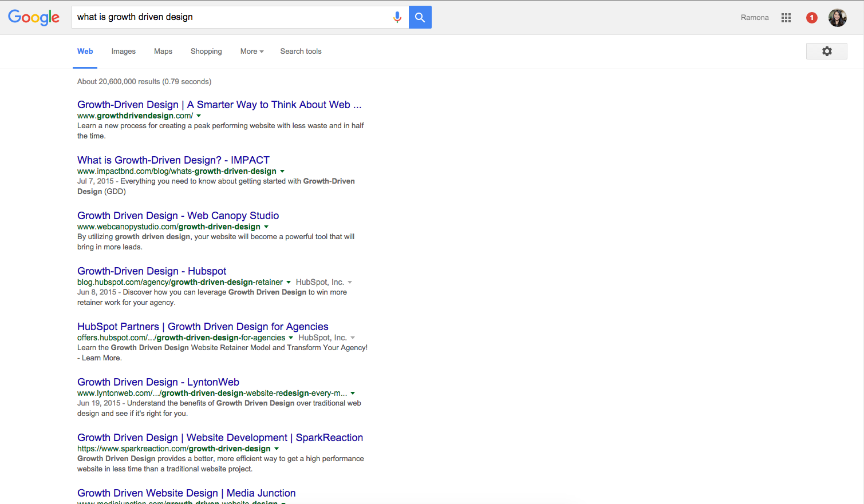Image resolution: width=864 pixels, height=504 pixels.
Task: View the red notifications badge
Action: [811, 18]
